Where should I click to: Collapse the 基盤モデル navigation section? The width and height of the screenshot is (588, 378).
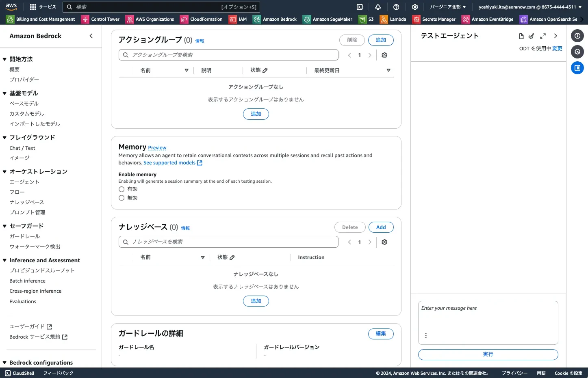click(x=4, y=93)
